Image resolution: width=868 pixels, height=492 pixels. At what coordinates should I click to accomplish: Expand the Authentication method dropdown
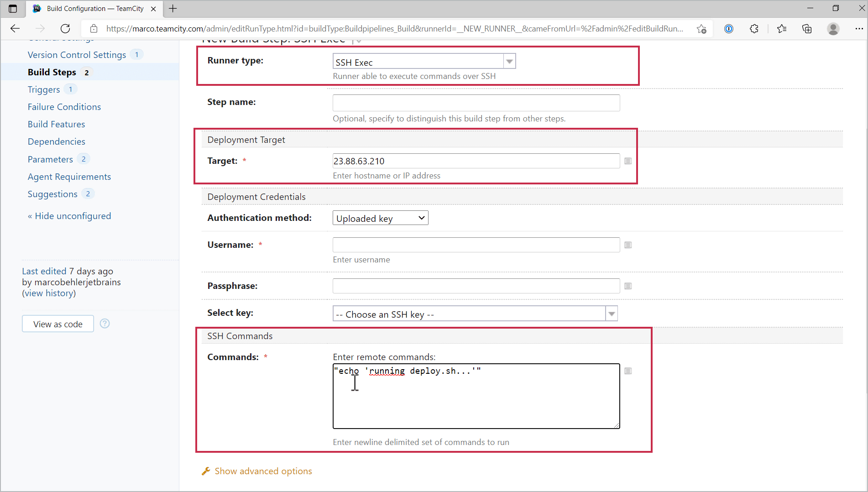[x=380, y=218]
